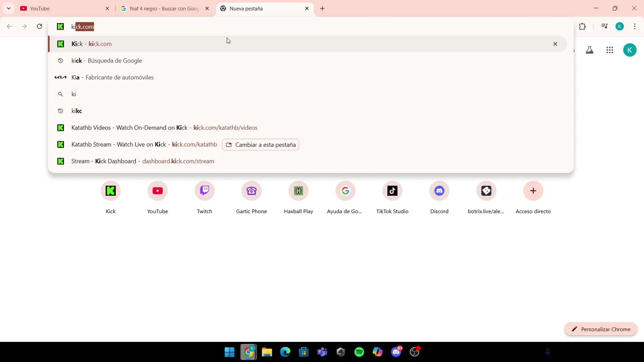Screen dimensions: 644x362
Task: Open the Windows Start menu
Action: pyautogui.click(x=229, y=352)
